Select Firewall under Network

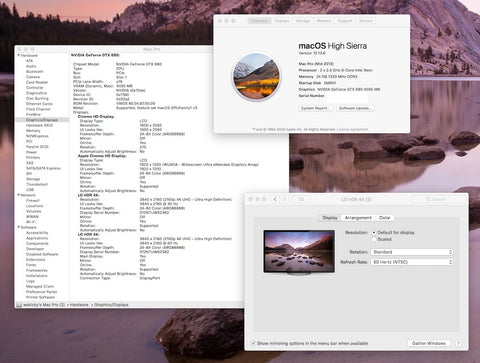[33, 200]
